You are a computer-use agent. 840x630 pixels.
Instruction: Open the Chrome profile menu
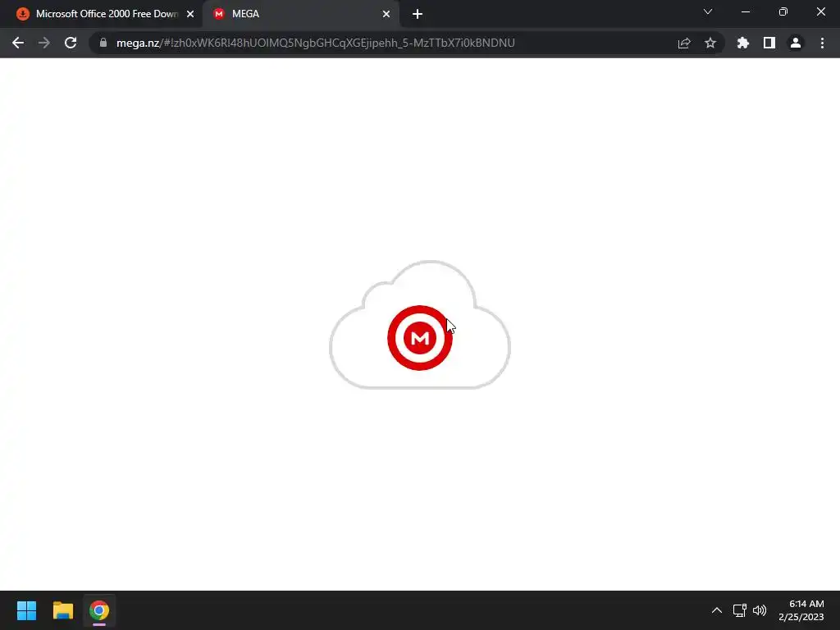click(x=796, y=43)
